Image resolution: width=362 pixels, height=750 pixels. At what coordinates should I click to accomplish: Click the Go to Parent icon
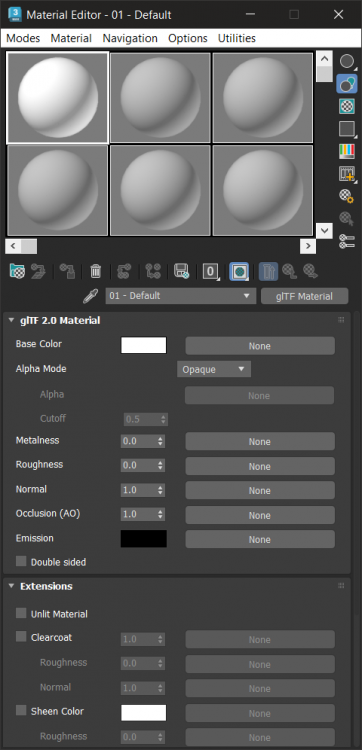coord(289,272)
